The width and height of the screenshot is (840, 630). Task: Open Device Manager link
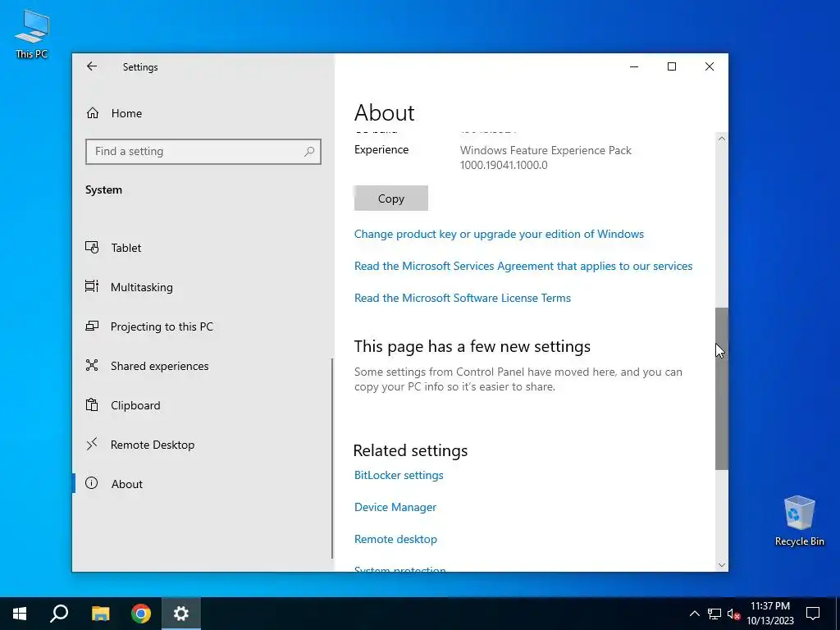395,507
